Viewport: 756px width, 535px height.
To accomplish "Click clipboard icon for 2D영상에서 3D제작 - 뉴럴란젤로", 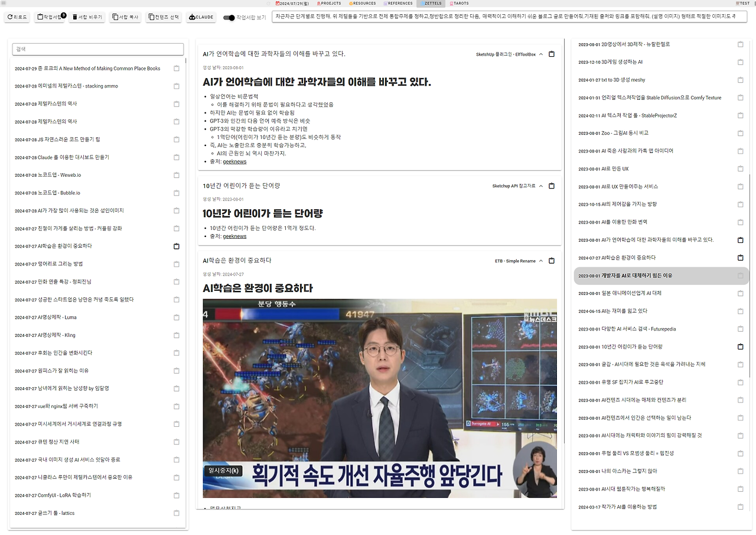I will [x=741, y=44].
